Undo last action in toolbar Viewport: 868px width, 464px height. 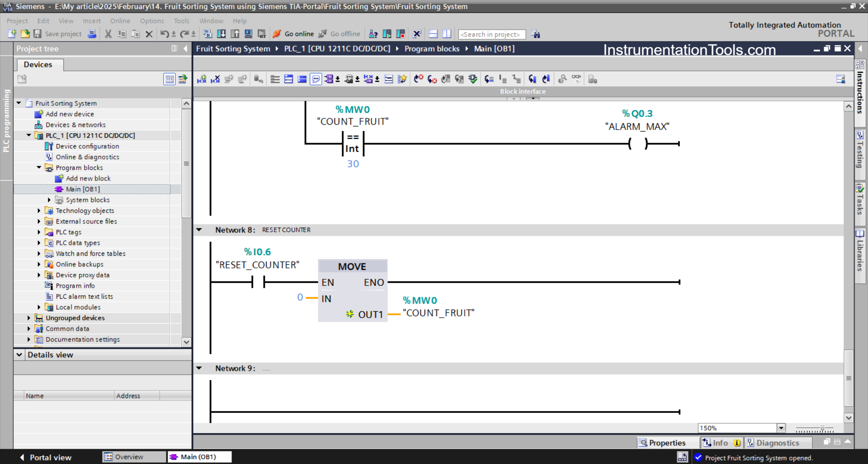pyautogui.click(x=165, y=34)
